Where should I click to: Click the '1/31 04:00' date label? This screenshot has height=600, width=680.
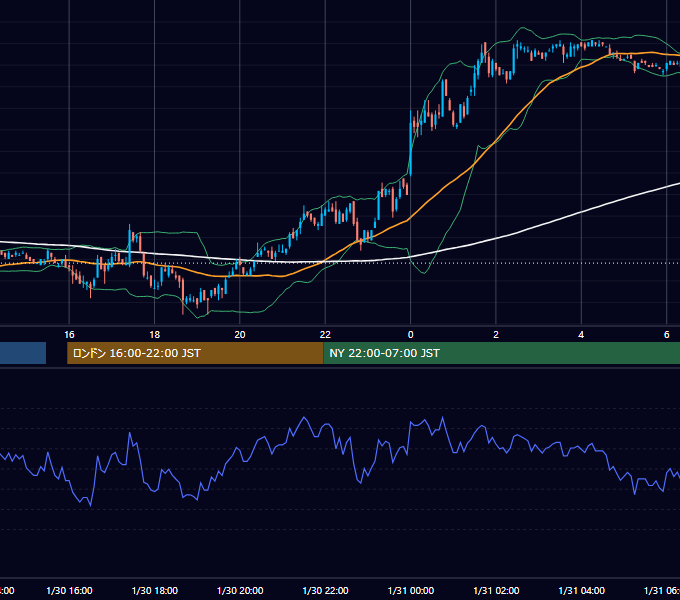[x=582, y=591]
